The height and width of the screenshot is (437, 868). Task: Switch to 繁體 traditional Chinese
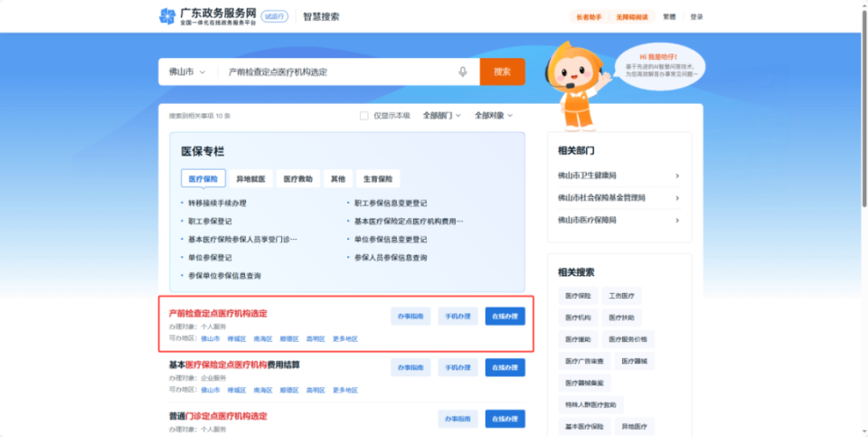(x=669, y=17)
